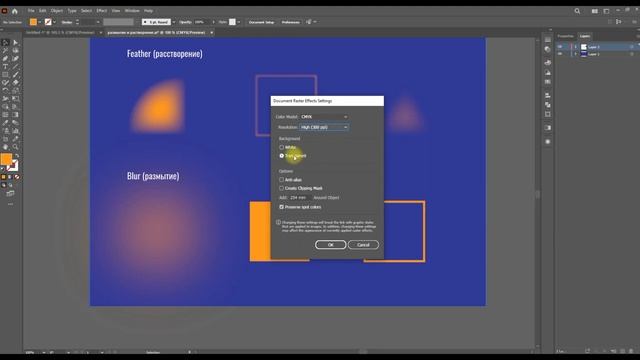Toggle visibility of the white-thumbnail layer
The image size is (640, 360).
tap(560, 47)
